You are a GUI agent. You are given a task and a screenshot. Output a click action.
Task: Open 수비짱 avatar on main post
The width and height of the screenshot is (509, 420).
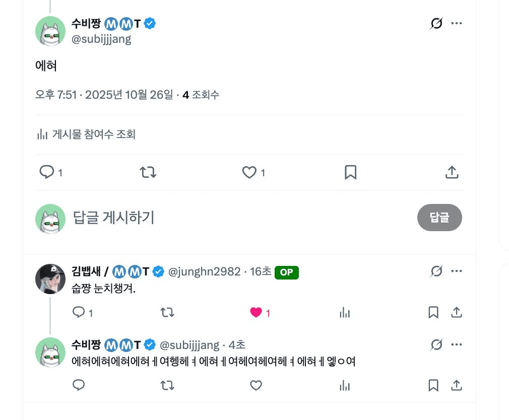pos(50,31)
